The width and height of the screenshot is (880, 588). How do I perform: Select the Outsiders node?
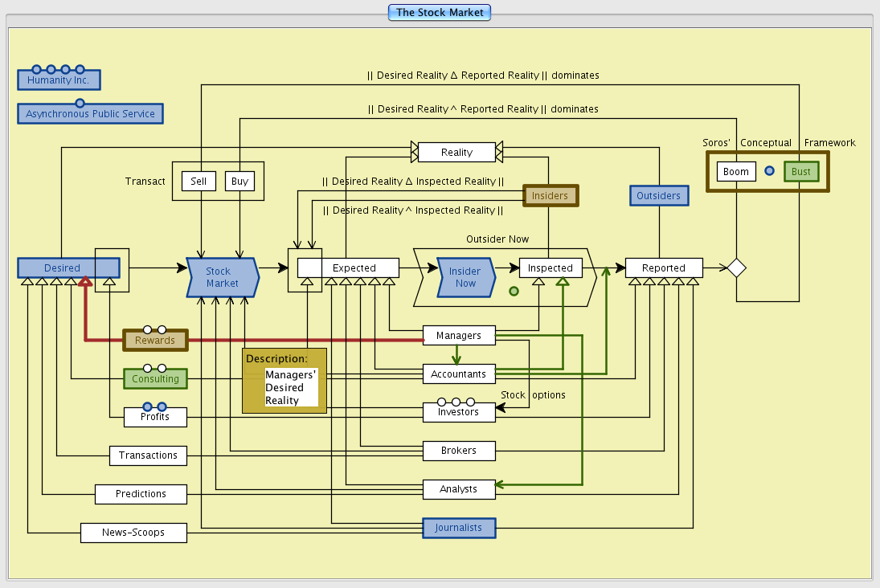click(x=658, y=196)
